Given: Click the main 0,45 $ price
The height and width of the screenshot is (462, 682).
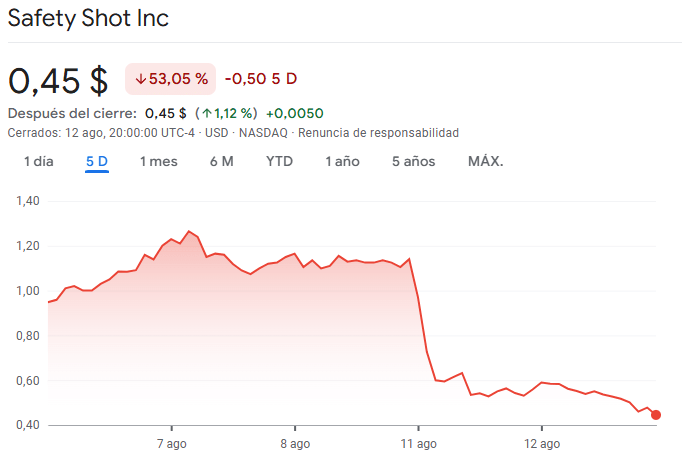Looking at the screenshot, I should [x=58, y=79].
